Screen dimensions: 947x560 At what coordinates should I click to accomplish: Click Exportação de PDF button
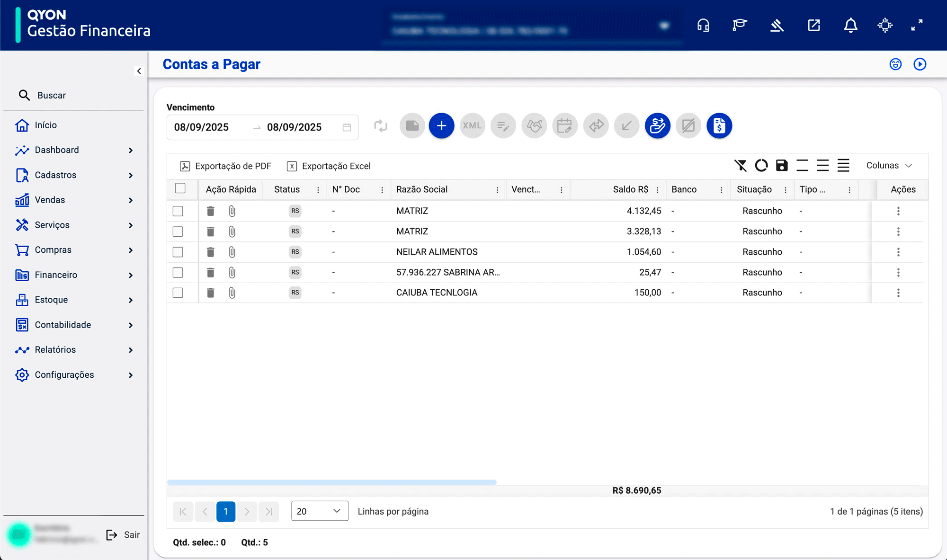pyautogui.click(x=226, y=166)
